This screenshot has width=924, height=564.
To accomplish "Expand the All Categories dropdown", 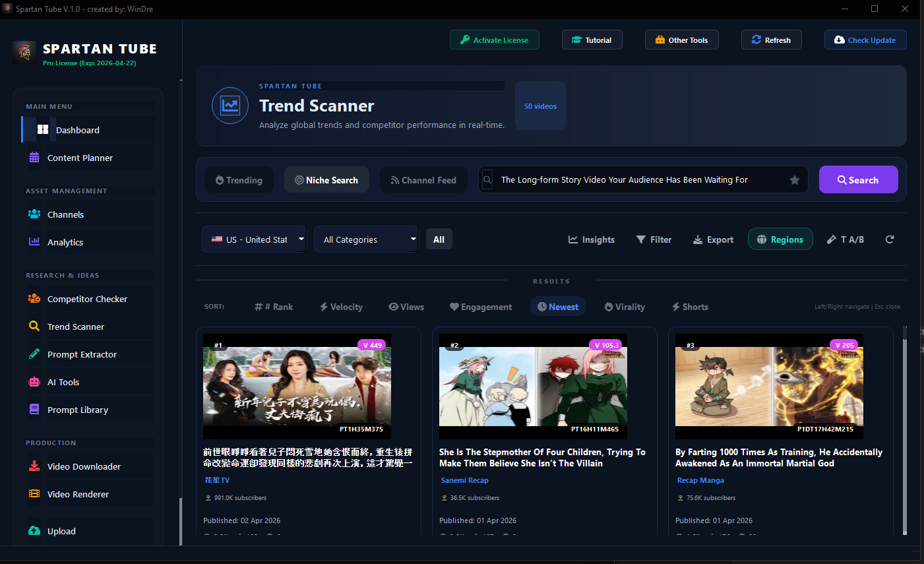I will pyautogui.click(x=366, y=239).
